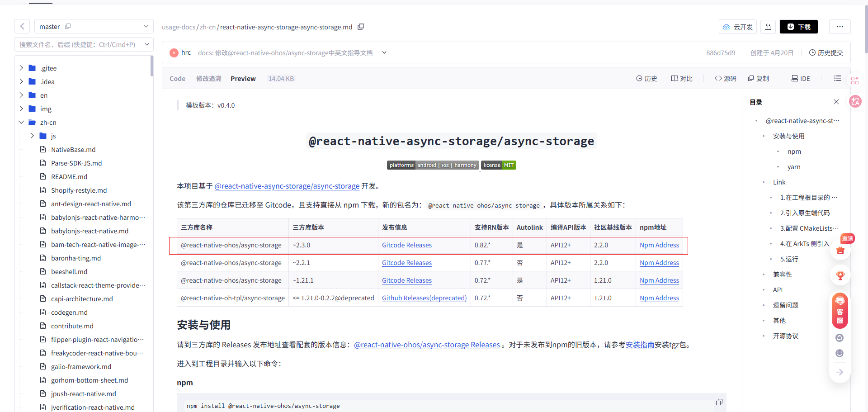Close the 目录 outline panel
The image size is (868, 412).
[x=836, y=102]
